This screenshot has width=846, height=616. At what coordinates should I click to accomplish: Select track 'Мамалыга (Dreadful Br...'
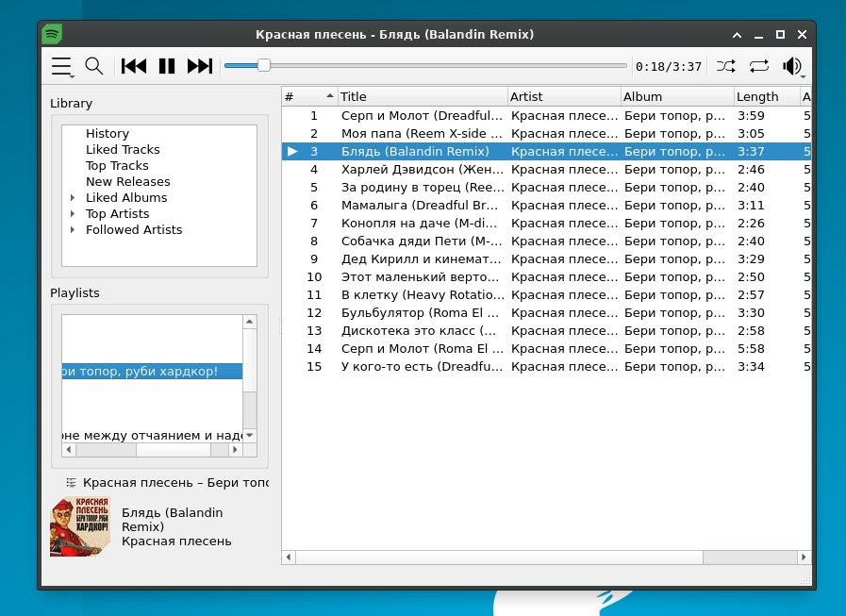click(546, 205)
